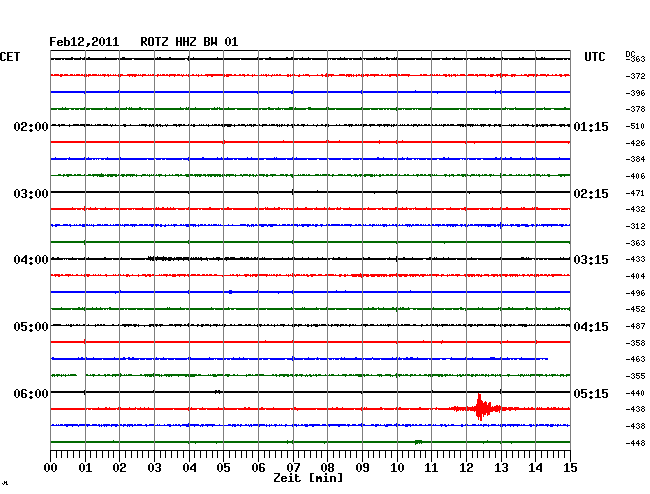Click minute tick label '01' on the axis
This screenshot has height=494, width=650.
click(85, 468)
